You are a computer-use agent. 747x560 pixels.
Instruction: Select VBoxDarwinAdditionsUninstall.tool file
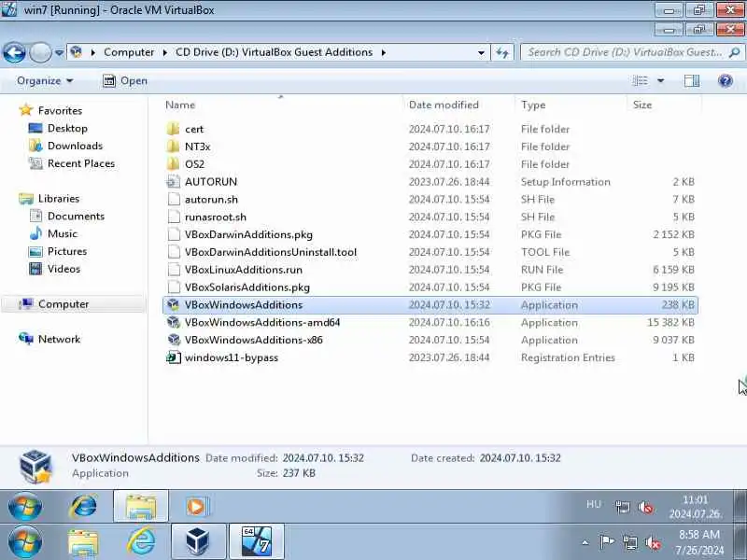270,252
